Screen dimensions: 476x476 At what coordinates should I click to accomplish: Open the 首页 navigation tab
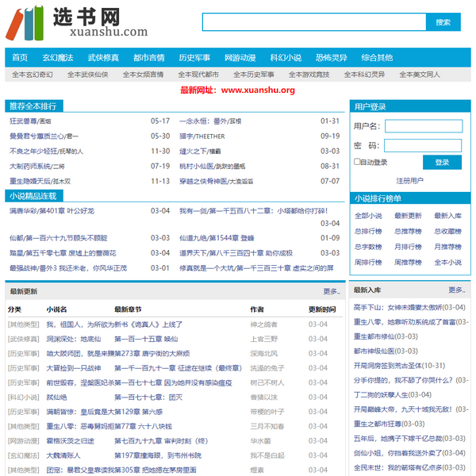pyautogui.click(x=20, y=58)
